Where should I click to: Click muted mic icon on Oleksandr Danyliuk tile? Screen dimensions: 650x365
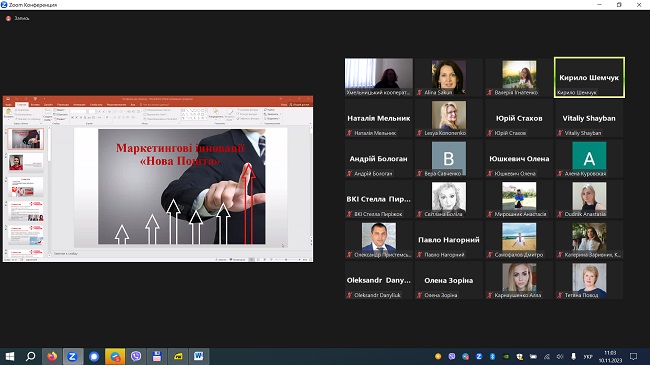click(x=349, y=295)
